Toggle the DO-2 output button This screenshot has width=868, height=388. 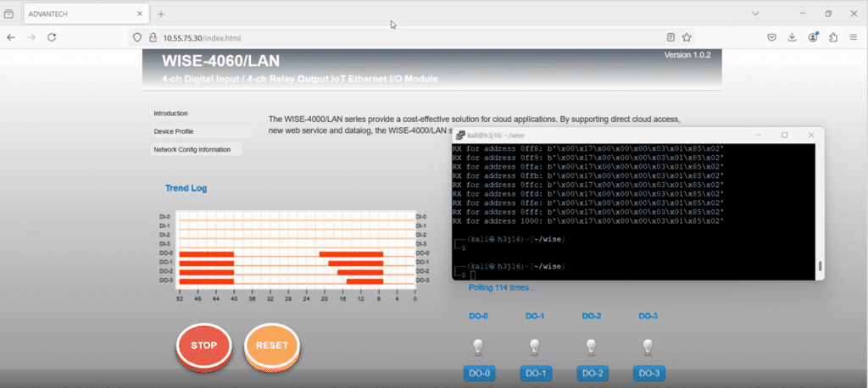(x=593, y=374)
